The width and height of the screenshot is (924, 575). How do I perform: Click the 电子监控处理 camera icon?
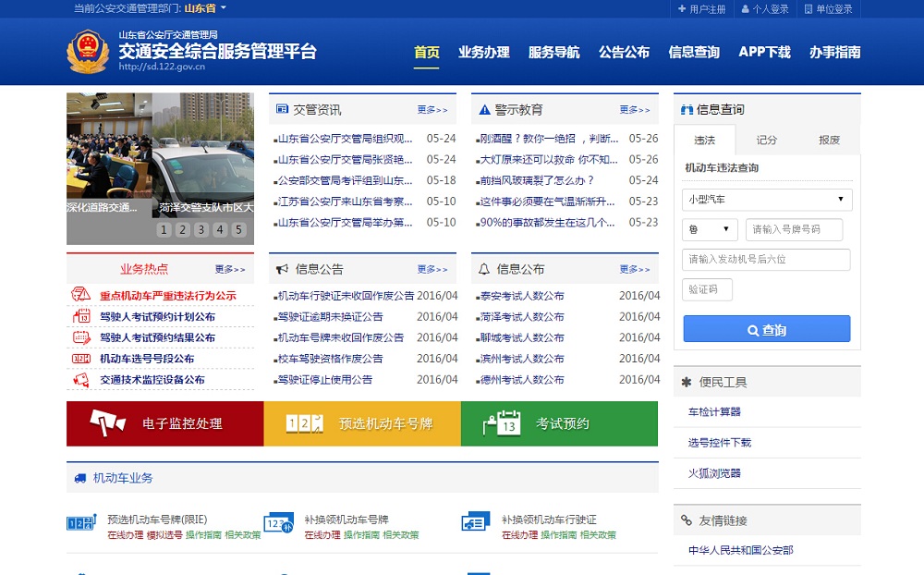(107, 423)
